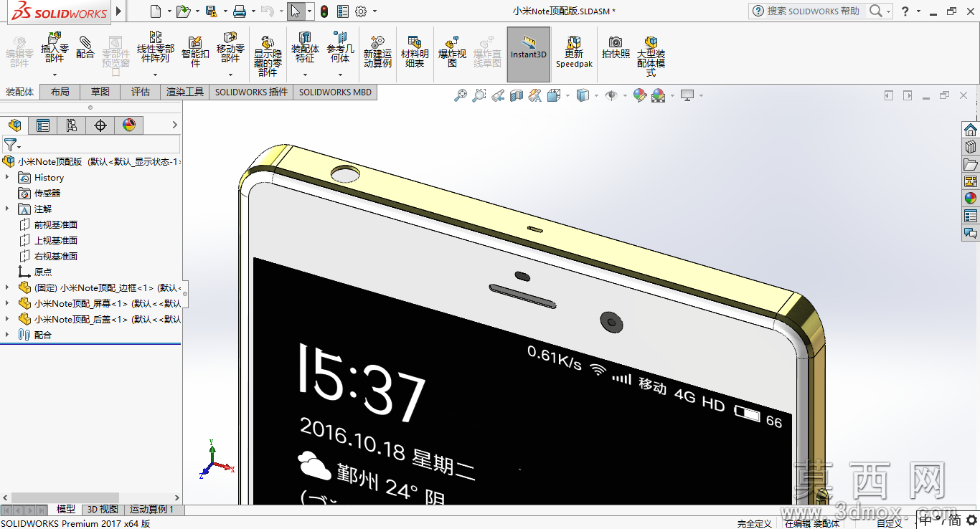Select the 移动零部件 Move Component tool
The height and width of the screenshot is (529, 980).
coord(230,47)
